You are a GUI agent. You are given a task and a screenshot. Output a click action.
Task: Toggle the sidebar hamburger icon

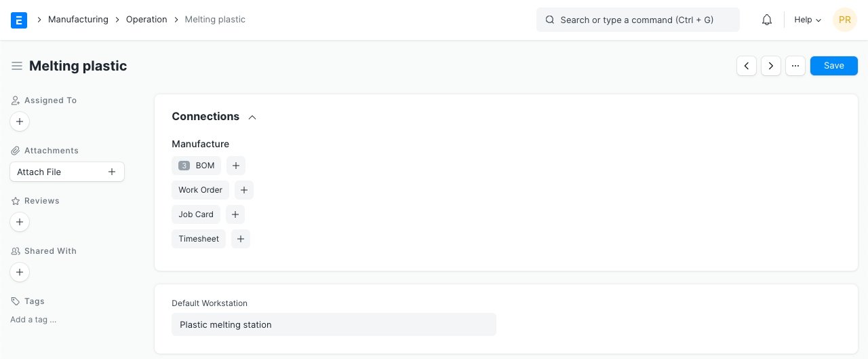click(x=17, y=66)
